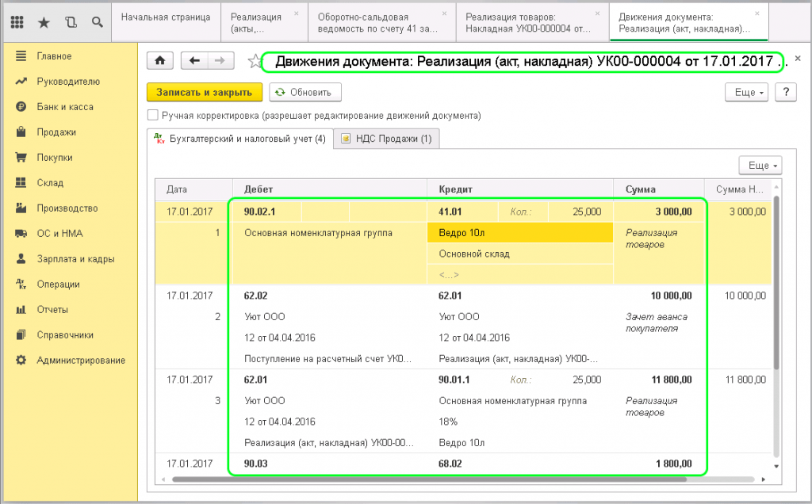This screenshot has width=812, height=504.
Task: Open the sections menu grid icon
Action: [17, 22]
